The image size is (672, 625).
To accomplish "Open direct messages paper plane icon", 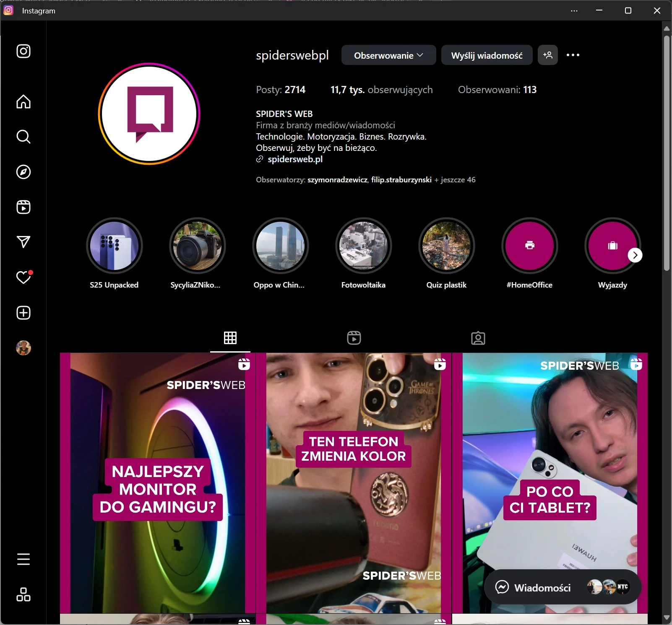I will (23, 242).
